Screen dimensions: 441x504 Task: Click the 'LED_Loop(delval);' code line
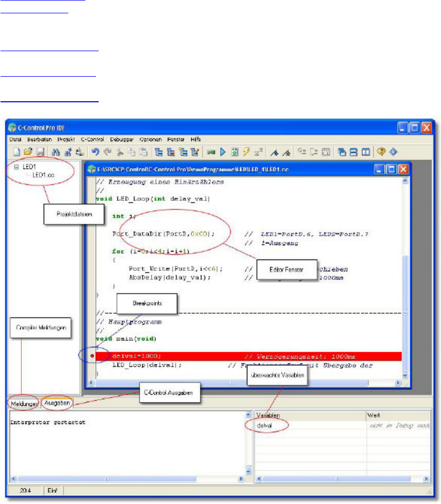pyautogui.click(x=147, y=365)
